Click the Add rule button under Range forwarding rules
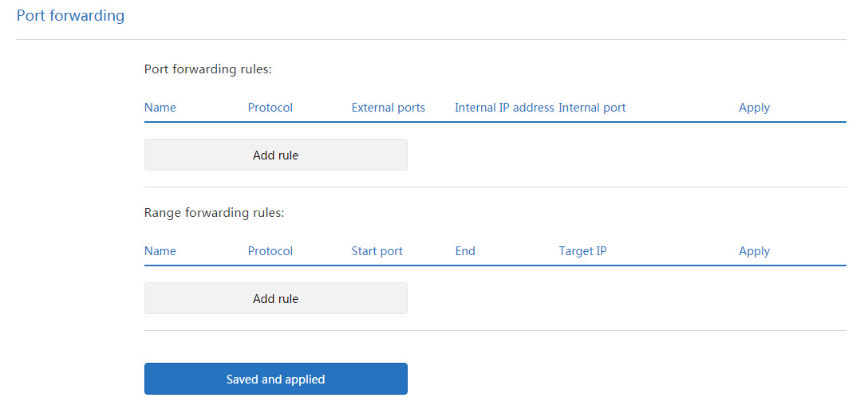The width and height of the screenshot is (868, 417). (276, 299)
